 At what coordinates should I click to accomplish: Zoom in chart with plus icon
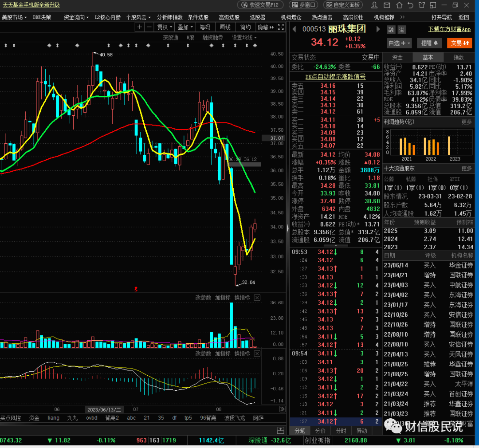[140, 27]
